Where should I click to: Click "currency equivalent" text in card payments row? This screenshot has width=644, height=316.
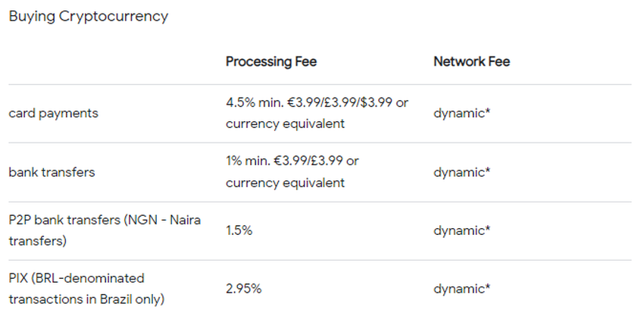285,124
